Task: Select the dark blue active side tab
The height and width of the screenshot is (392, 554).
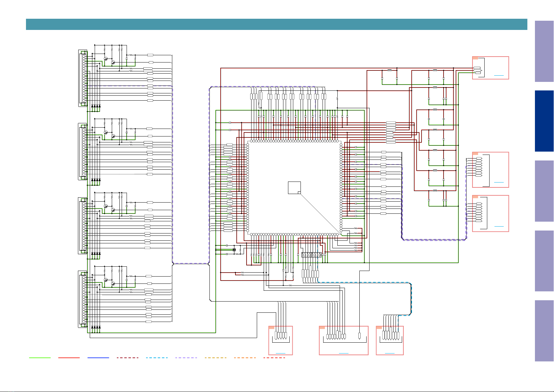Action: tap(544, 121)
